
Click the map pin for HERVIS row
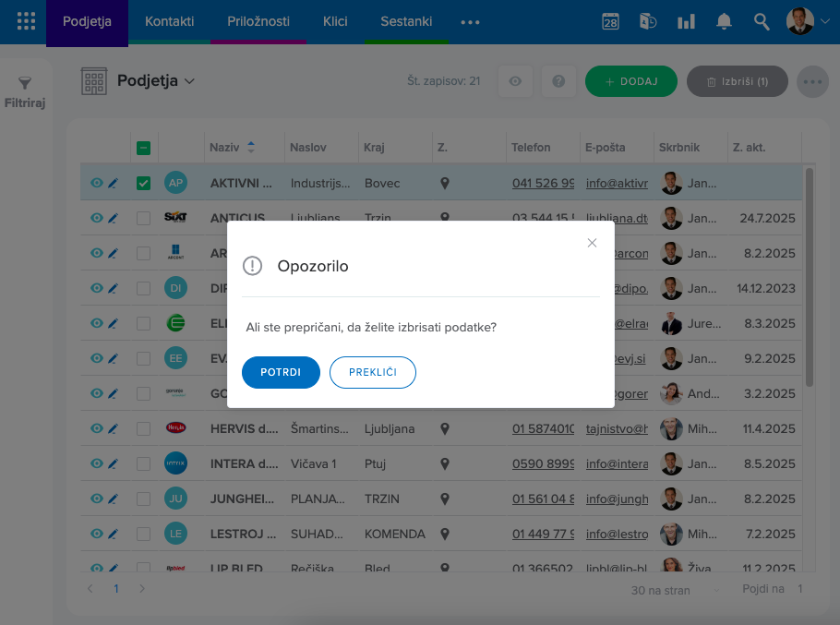tap(445, 428)
